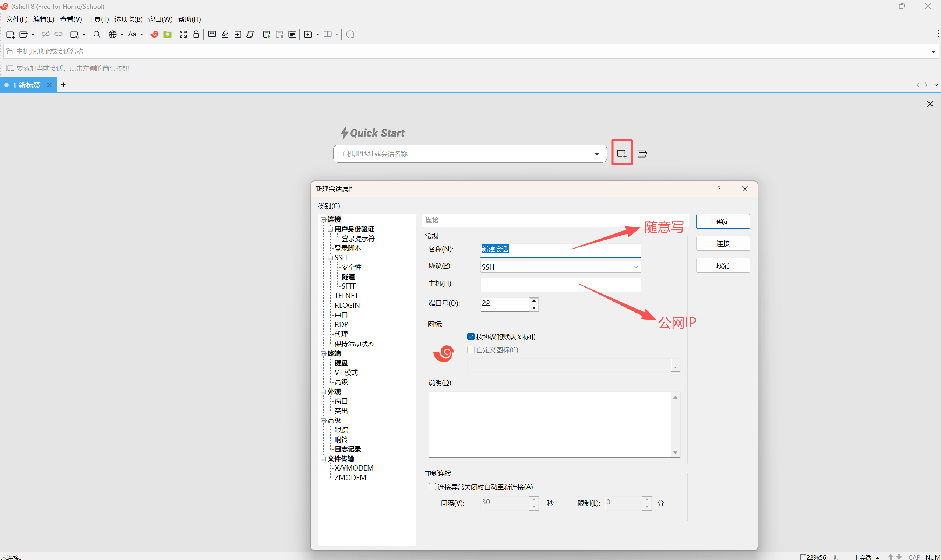Uncheck the protocol default icon checkbox
This screenshot has width=941, height=560.
[x=470, y=337]
